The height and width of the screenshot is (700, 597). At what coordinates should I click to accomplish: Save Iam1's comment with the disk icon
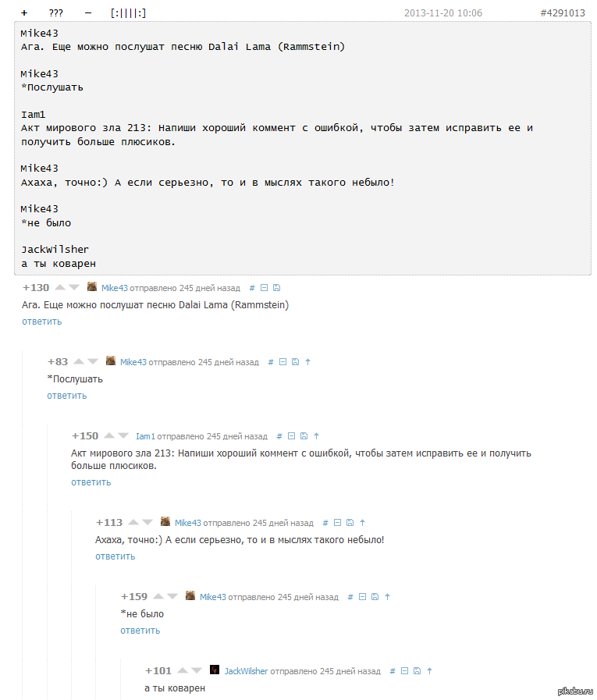(304, 436)
